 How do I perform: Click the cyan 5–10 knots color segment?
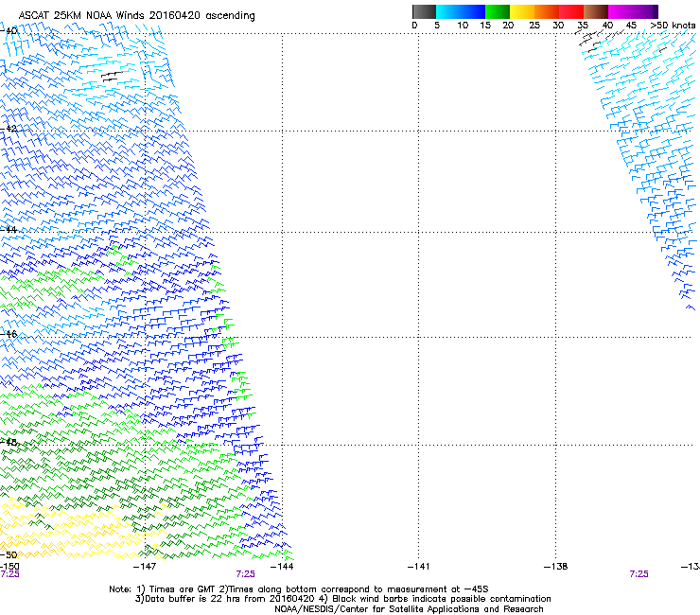(x=448, y=11)
